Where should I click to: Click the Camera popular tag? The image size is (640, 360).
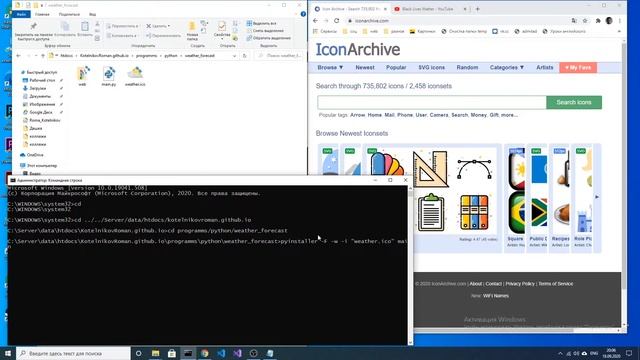pos(439,115)
